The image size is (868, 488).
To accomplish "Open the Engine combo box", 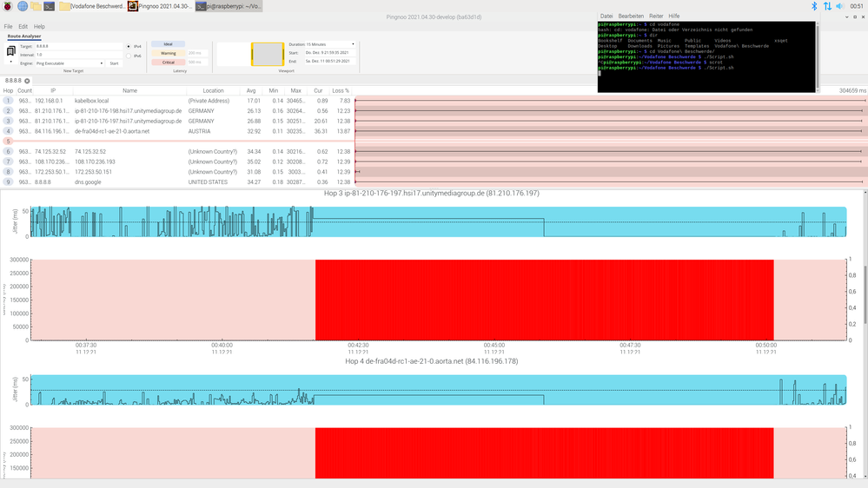I will click(70, 63).
